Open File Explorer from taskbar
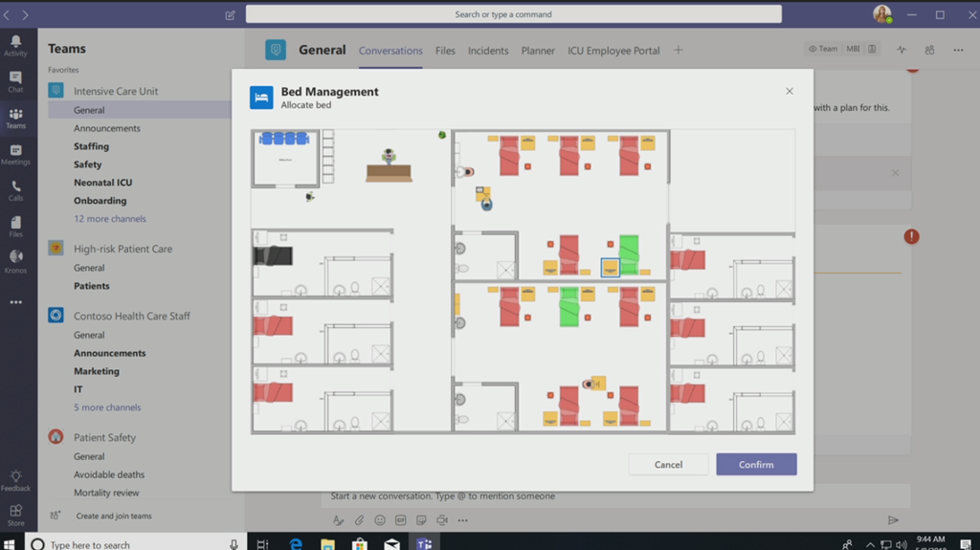Viewport: 980px width, 550px height. [327, 543]
